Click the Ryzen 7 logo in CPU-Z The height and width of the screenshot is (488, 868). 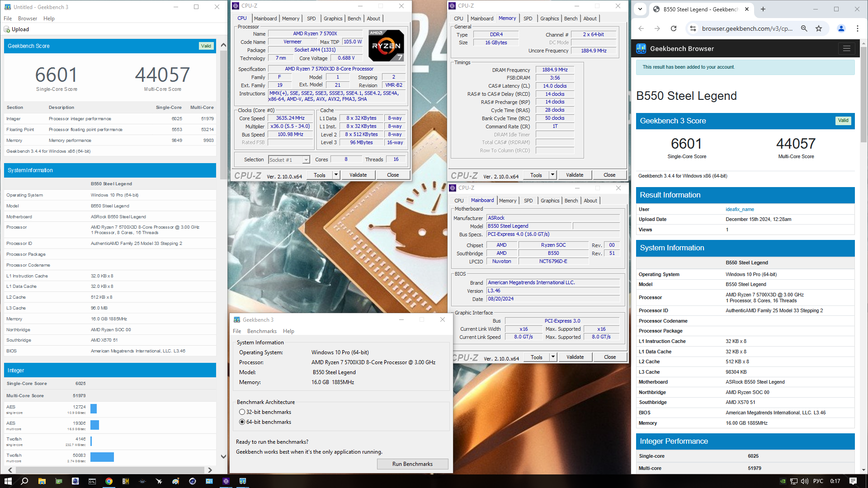[x=386, y=45]
